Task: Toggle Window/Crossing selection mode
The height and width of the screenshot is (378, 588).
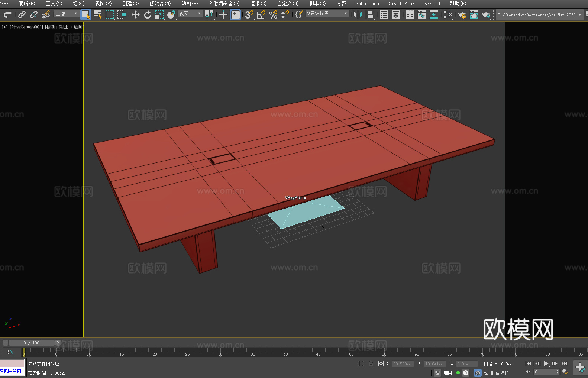Action: (x=122, y=14)
